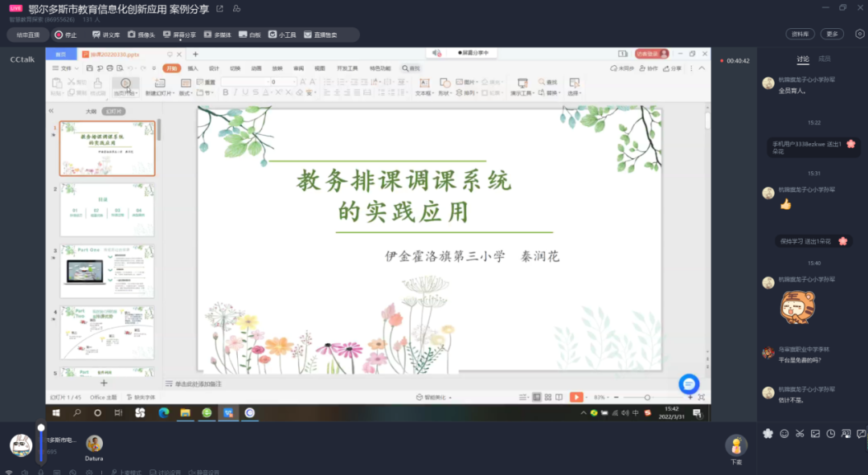Add a new WPS tab with plus
Image resolution: width=868 pixels, height=475 pixels.
tap(195, 55)
